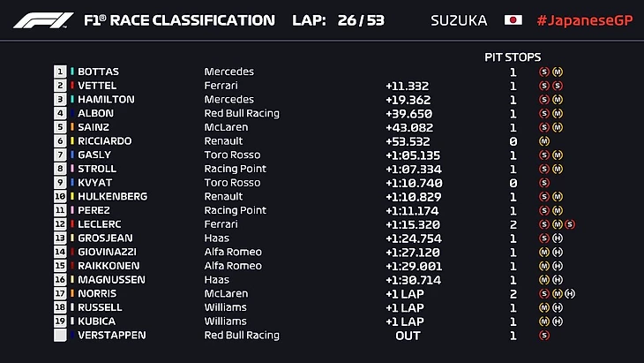This screenshot has width=644, height=363.
Task: Click the medium tyre icon in Bottas's row
Action: (558, 72)
